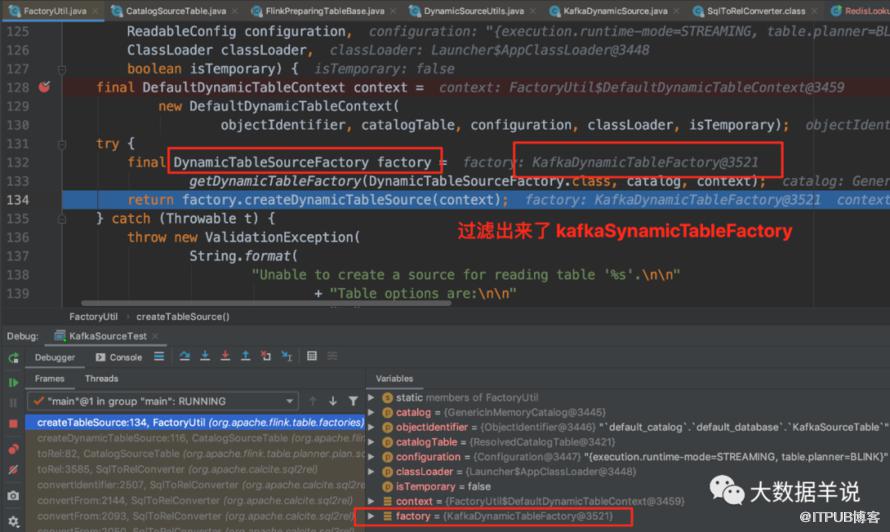Toggle the fold marker on line 127
Viewport: 890px width, 532px height.
[62, 69]
